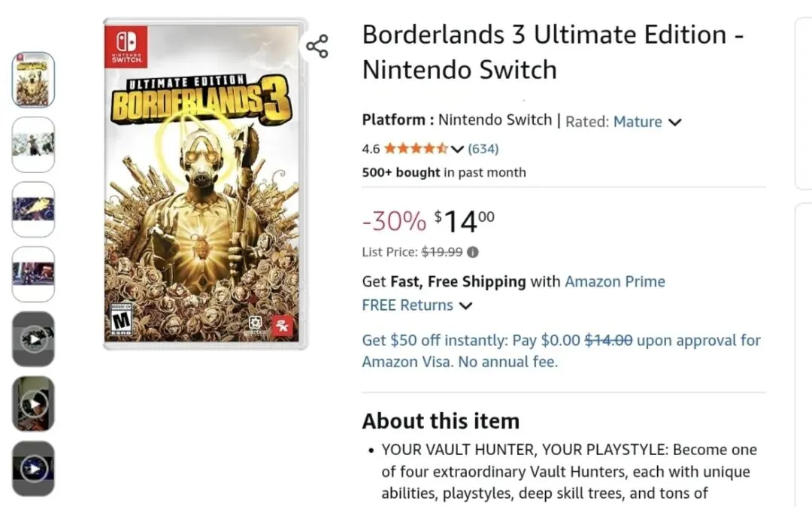
Task: Expand the FREE Returns details
Action: [x=465, y=305]
